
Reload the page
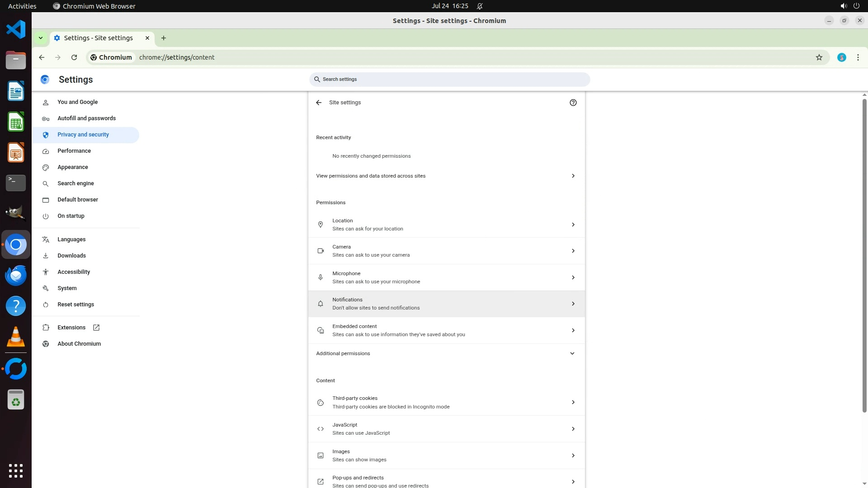(74, 57)
